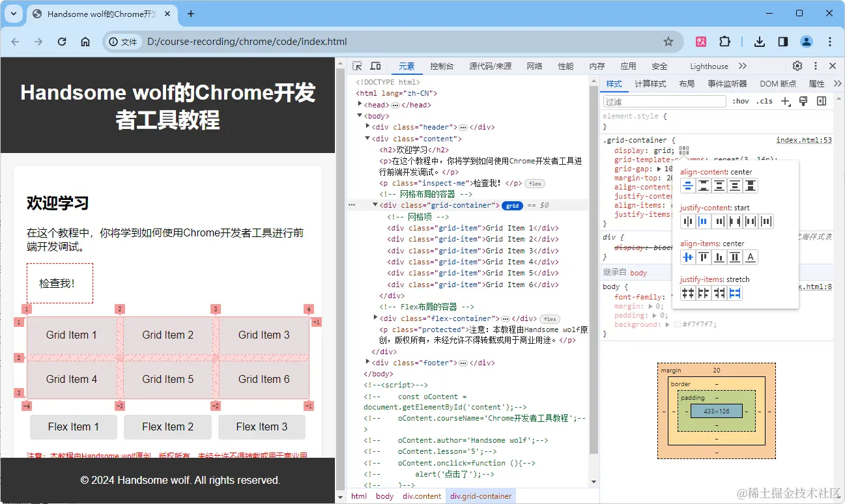Switch to 计算样式 (Computed) tab

click(650, 83)
